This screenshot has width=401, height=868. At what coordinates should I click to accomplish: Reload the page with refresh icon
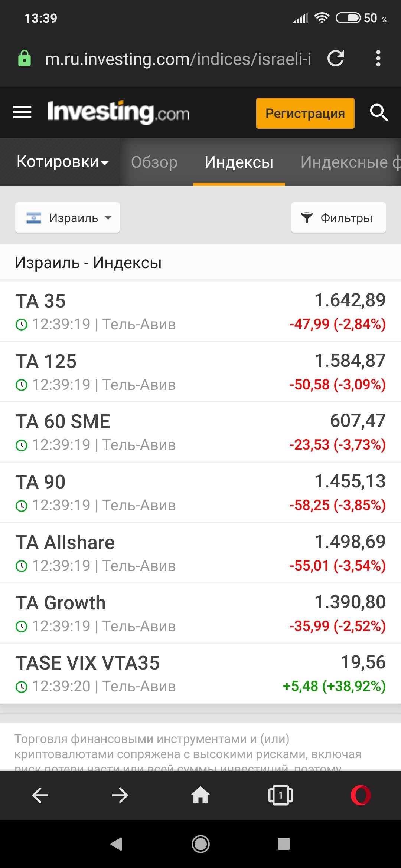pyautogui.click(x=336, y=59)
